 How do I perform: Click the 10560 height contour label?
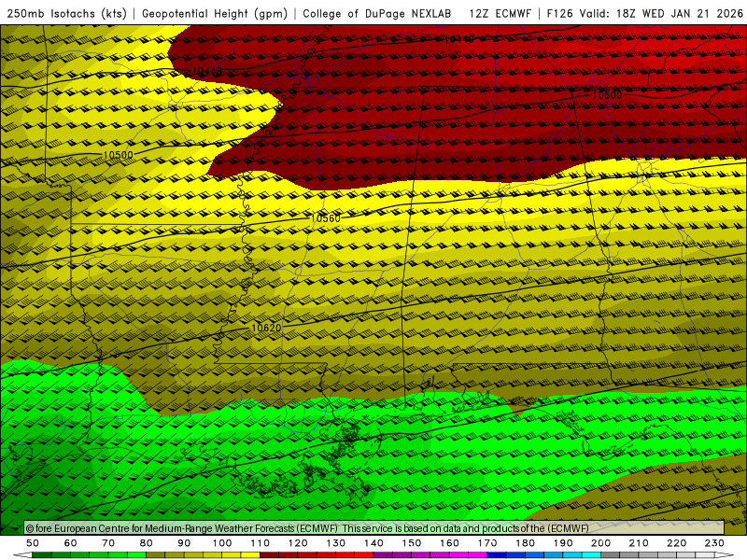[x=325, y=218]
